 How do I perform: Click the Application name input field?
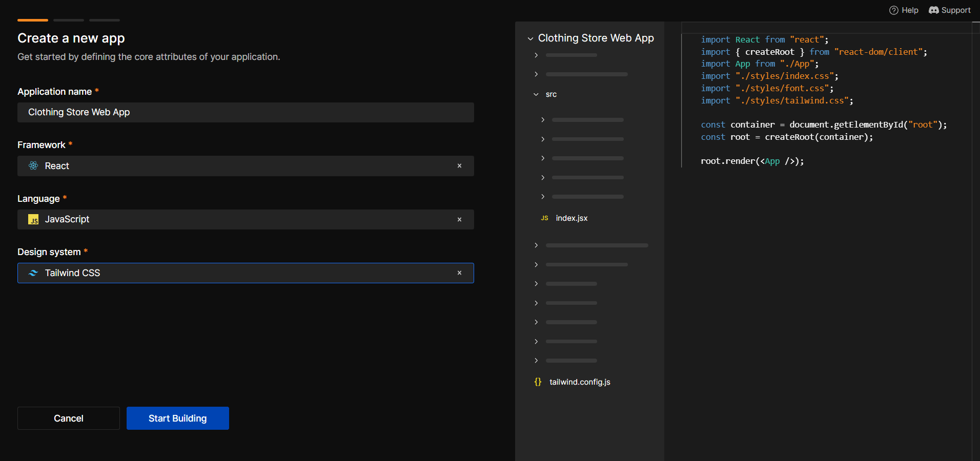coord(246,112)
